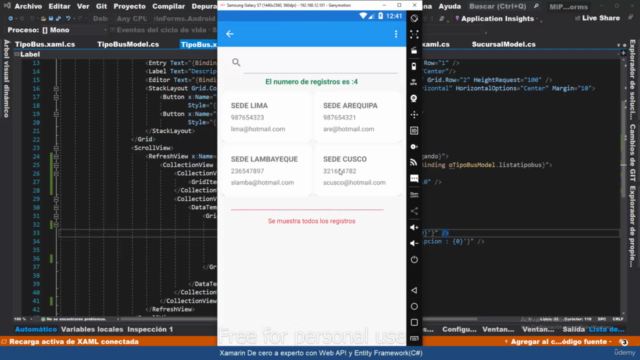Click Save All icon in Visual Studio toolbar
This screenshot has height=360, width=640.
tap(58, 18)
